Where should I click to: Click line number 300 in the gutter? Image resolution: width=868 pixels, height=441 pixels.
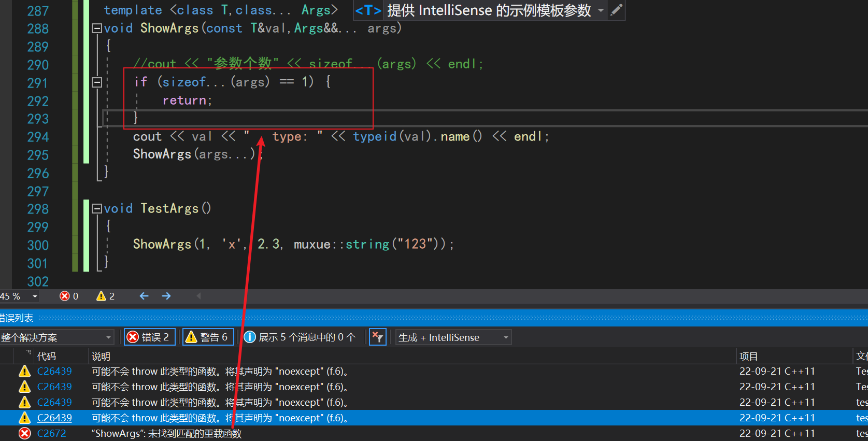click(38, 246)
